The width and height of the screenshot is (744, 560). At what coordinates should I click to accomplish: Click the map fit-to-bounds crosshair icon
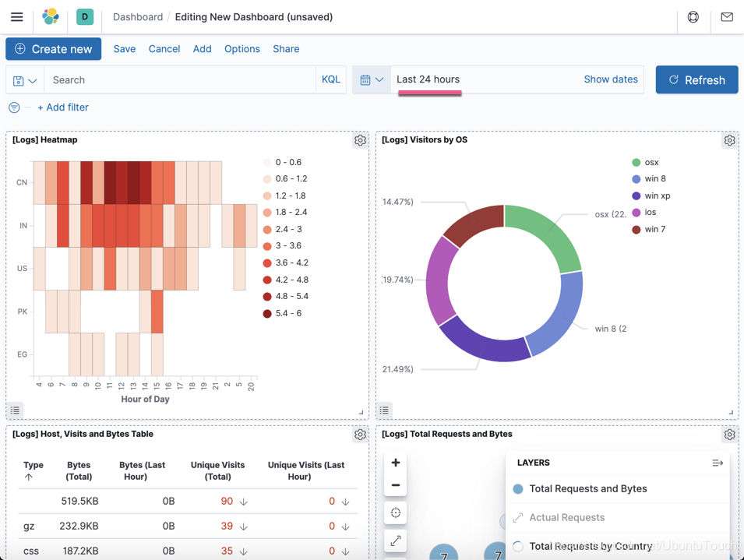point(395,512)
